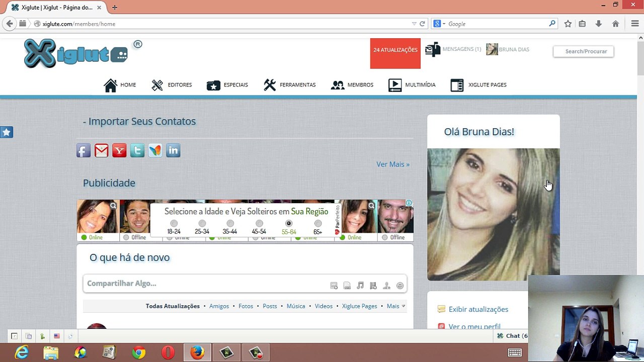Screen dimensions: 644x362
Task: Select the 35-44 age radio button
Action: pos(230,223)
